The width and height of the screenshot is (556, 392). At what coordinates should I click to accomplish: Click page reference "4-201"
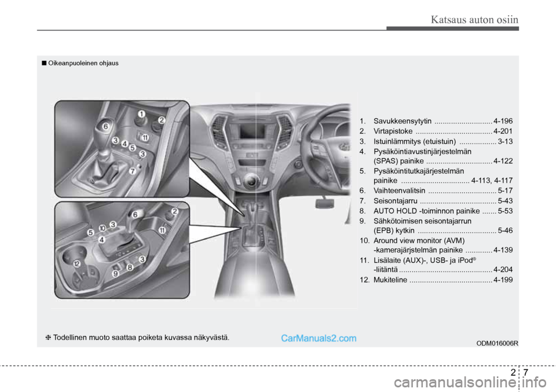click(503, 131)
